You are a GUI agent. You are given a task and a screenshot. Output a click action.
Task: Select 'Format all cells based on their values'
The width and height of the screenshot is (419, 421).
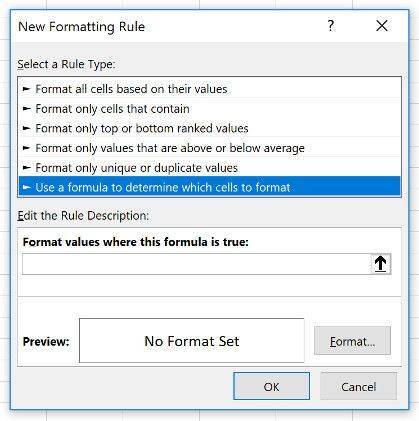click(x=210, y=89)
